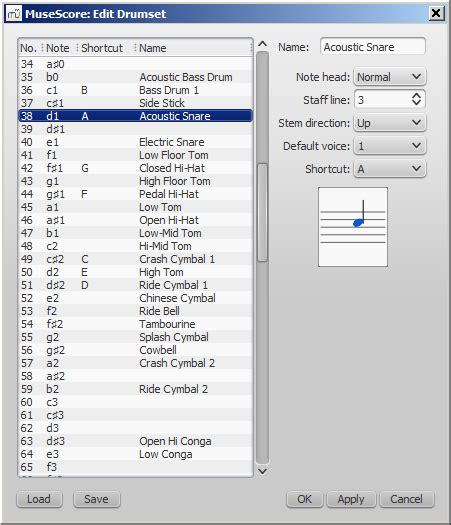
Task: Select the Cowbell row
Action: (x=136, y=350)
